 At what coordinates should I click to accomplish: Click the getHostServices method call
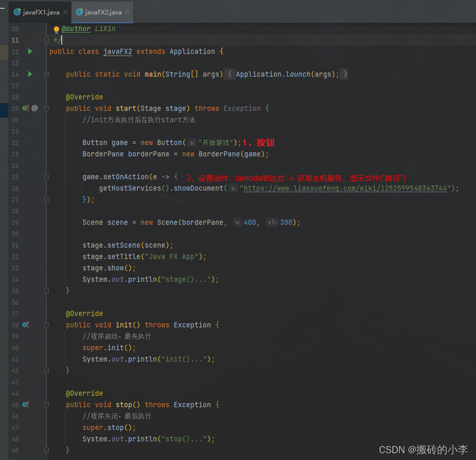point(130,189)
